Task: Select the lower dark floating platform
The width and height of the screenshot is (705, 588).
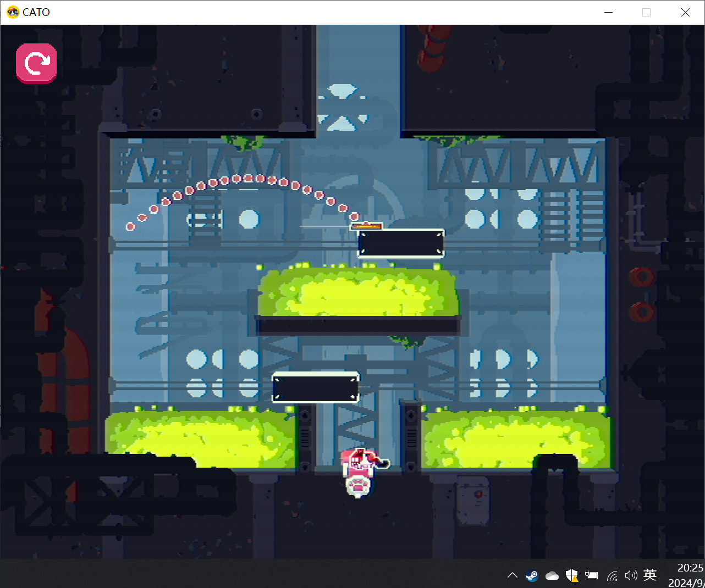Action: click(x=316, y=387)
